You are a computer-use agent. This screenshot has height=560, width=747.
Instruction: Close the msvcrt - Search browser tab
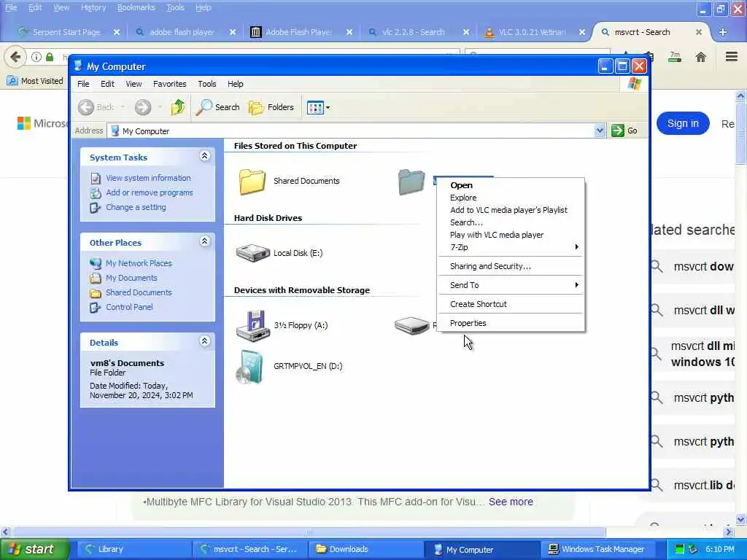click(698, 32)
